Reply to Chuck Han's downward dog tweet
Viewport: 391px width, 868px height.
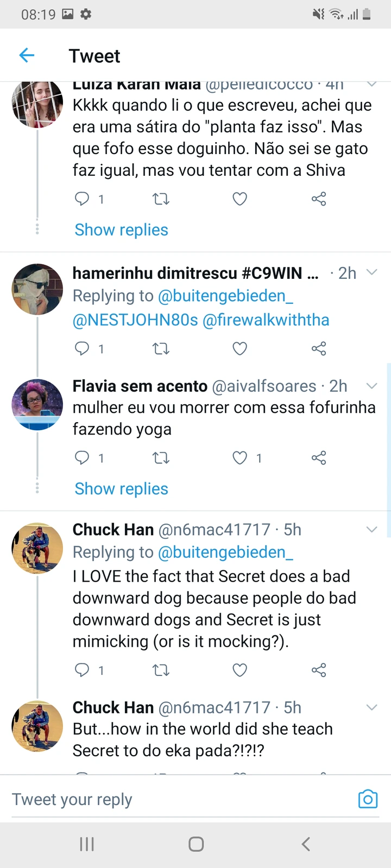pyautogui.click(x=82, y=670)
